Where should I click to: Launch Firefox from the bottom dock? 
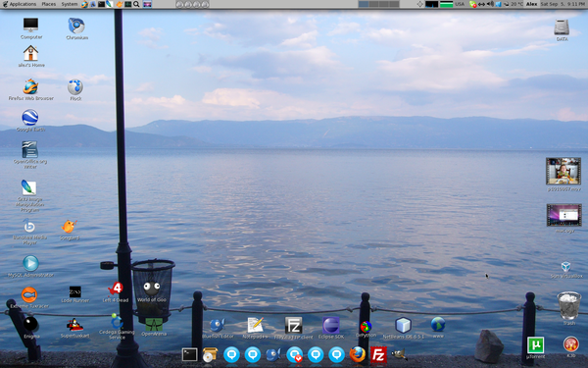click(x=358, y=354)
